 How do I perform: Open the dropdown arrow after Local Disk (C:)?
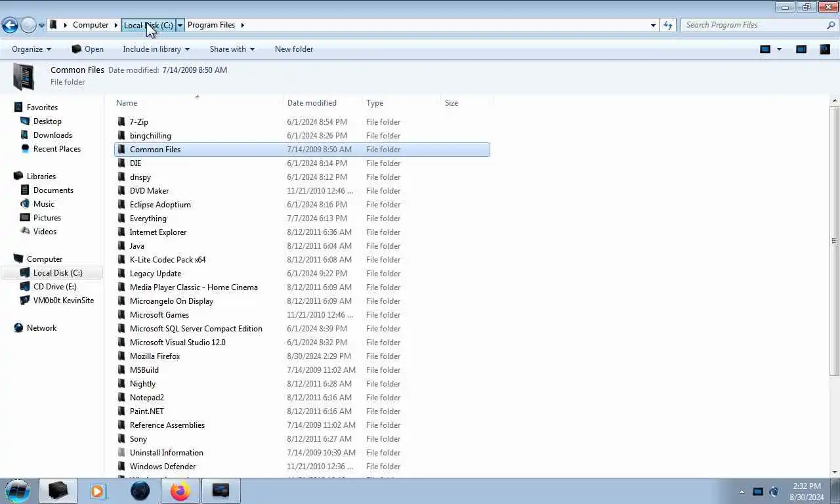(180, 25)
